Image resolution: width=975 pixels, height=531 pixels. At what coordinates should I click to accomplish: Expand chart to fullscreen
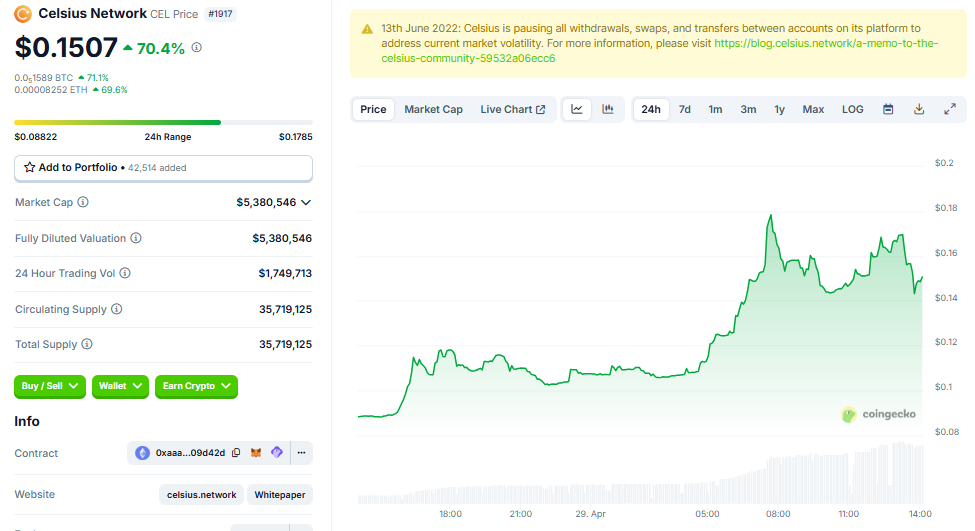tap(950, 109)
